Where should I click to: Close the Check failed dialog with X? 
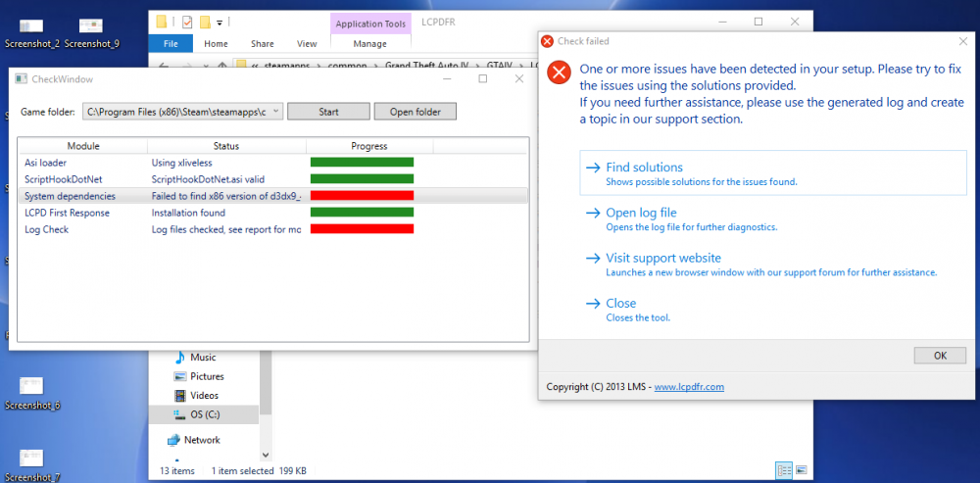click(x=963, y=41)
